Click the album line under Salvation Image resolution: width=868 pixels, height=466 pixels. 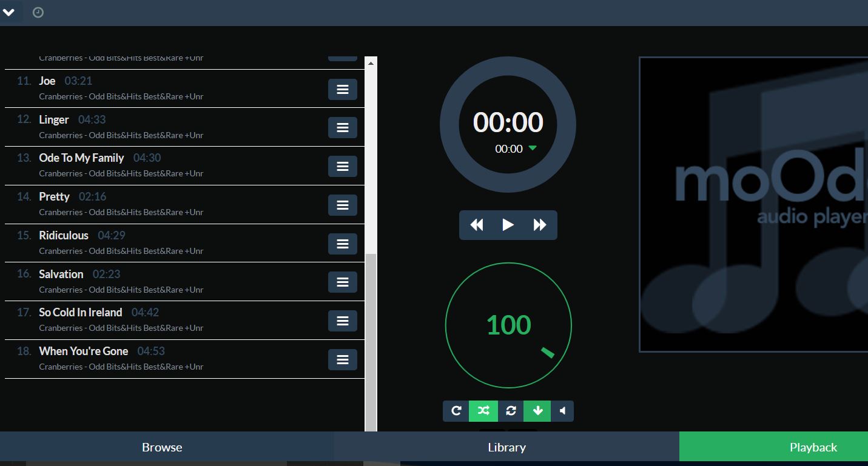click(121, 290)
